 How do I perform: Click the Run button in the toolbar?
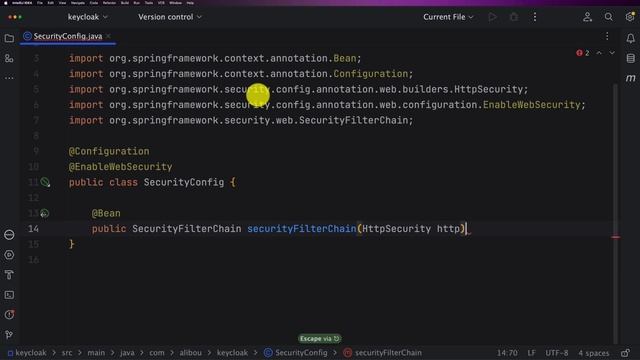coord(493,17)
